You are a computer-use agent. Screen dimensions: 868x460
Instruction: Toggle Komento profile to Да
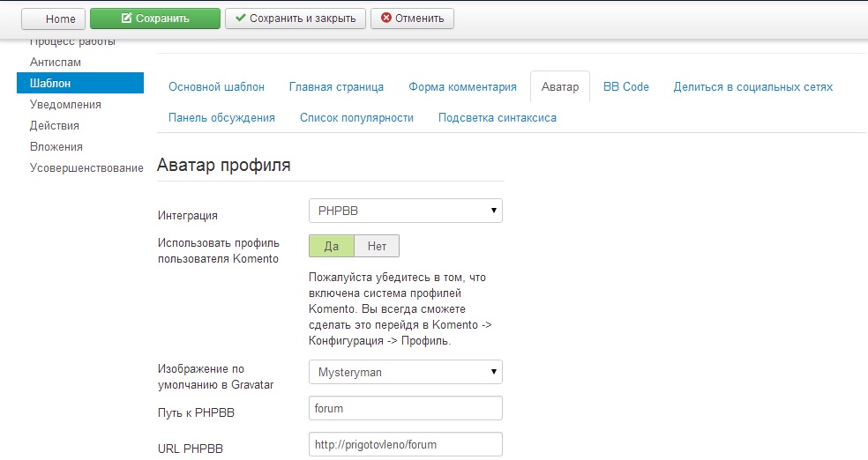[331, 246]
